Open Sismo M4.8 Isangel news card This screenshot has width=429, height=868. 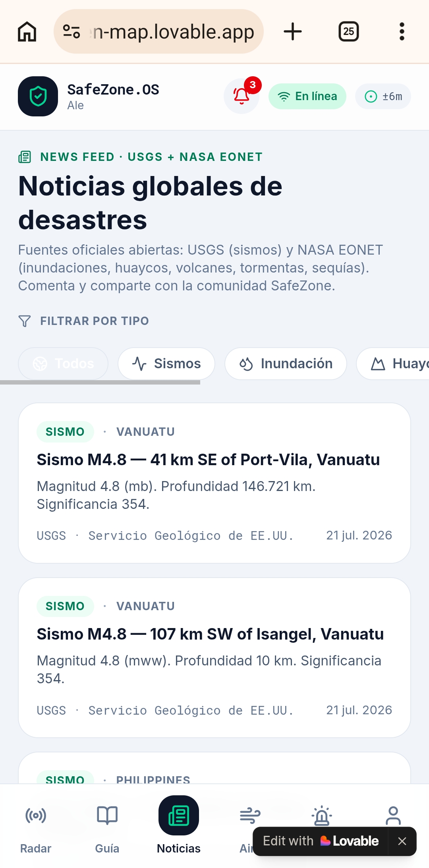(x=214, y=657)
